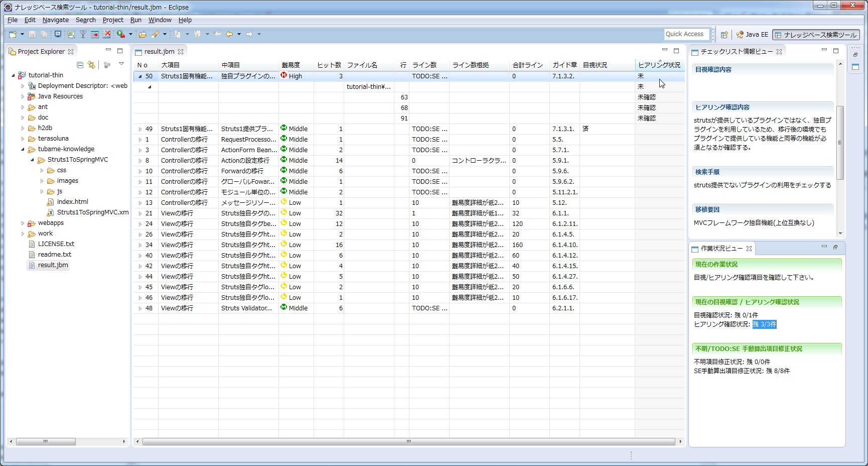Click the Forward arrow toolbar icon

(x=249, y=34)
